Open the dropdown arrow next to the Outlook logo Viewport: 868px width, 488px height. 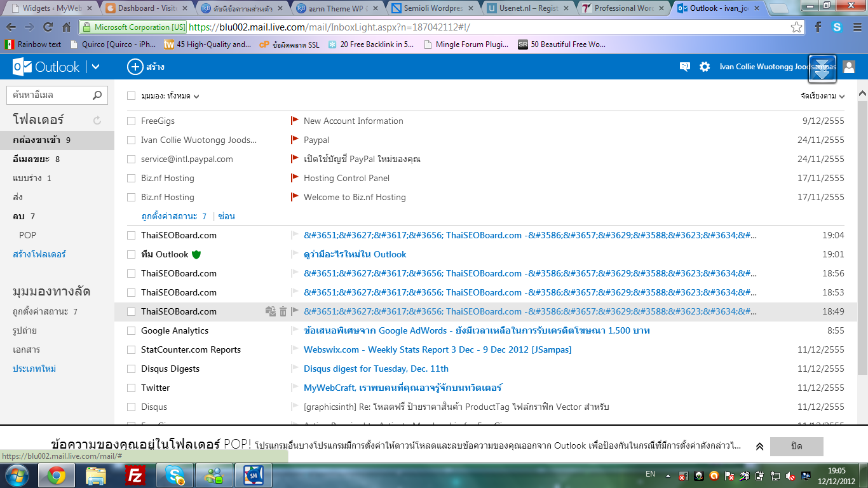[96, 67]
